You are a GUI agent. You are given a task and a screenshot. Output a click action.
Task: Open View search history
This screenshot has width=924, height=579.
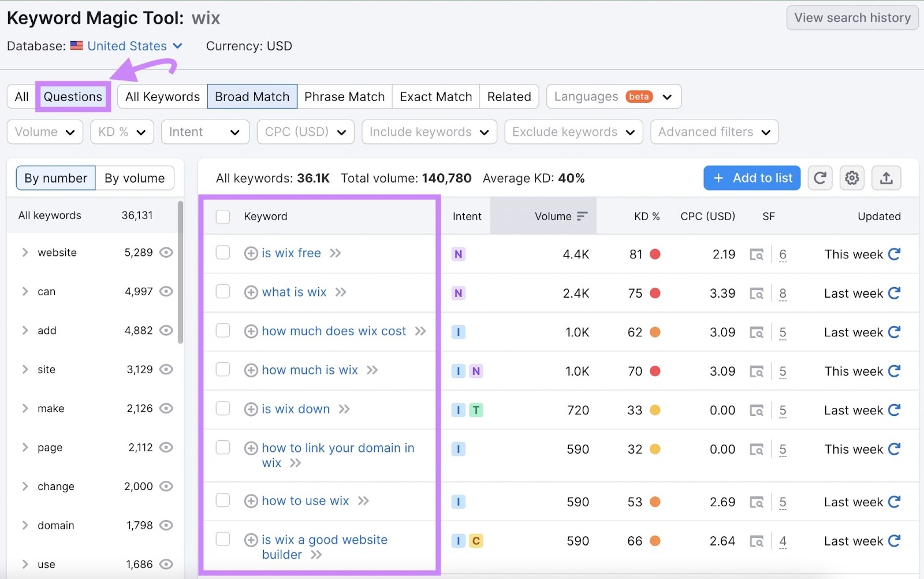point(852,18)
